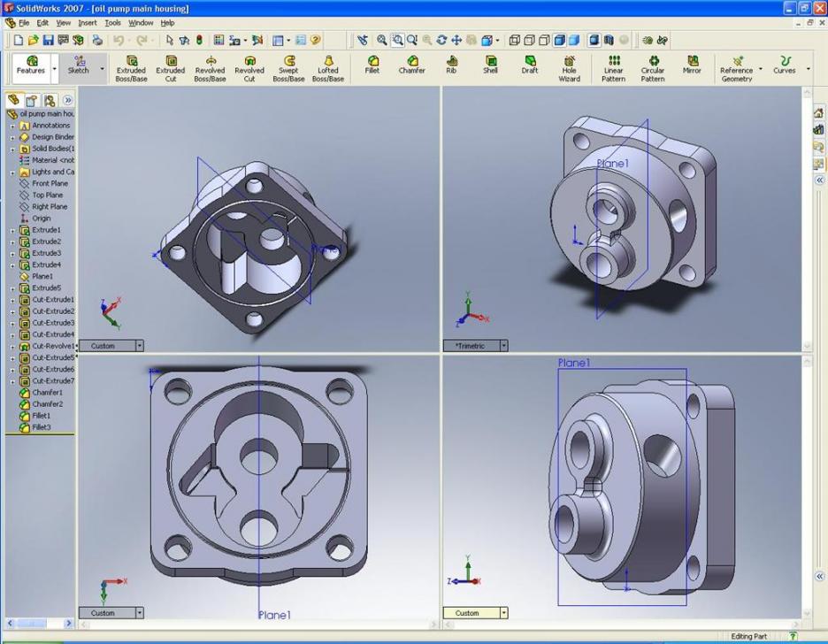
Task: Select the Revolved Cut tool
Action: pyautogui.click(x=249, y=69)
